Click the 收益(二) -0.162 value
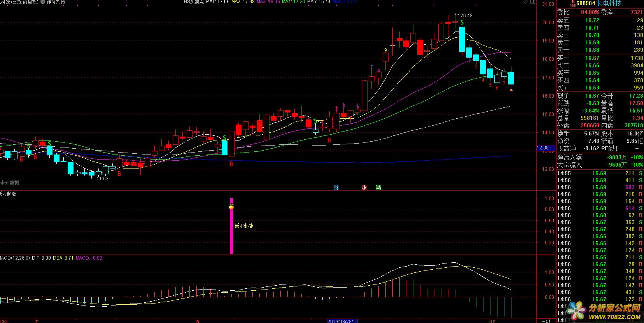Screen dimensions: 644x323 [591, 148]
